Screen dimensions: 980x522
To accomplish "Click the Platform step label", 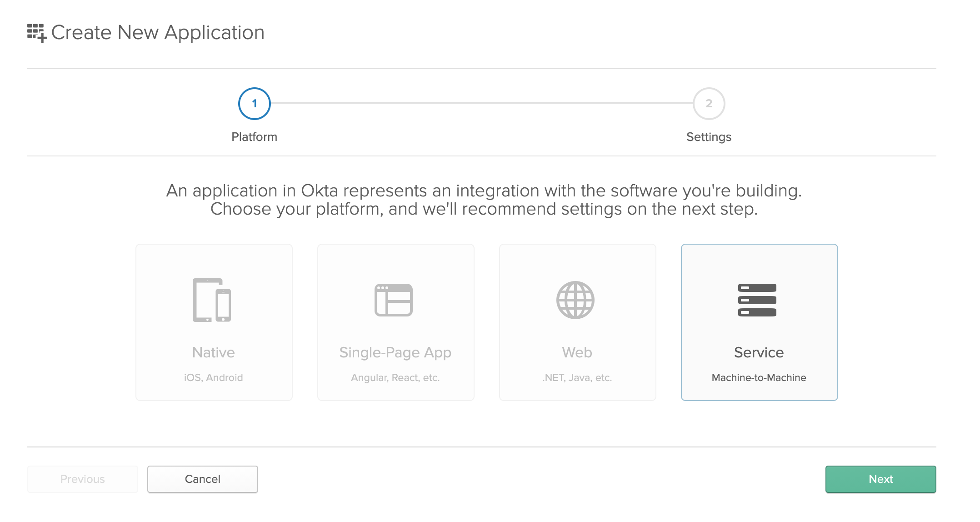I will pyautogui.click(x=254, y=137).
